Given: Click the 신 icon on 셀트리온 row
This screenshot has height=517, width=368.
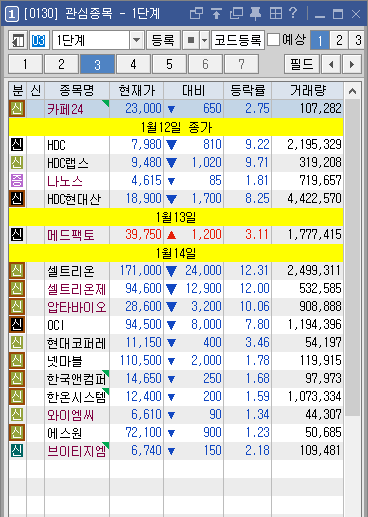Looking at the screenshot, I should click(17, 271).
